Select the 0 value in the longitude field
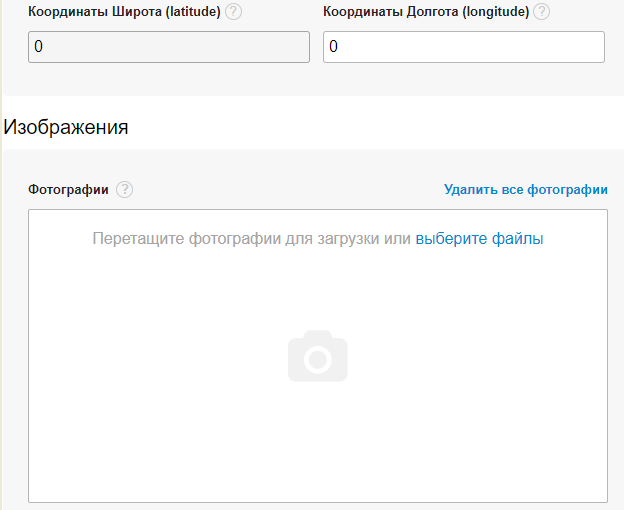 tap(334, 47)
